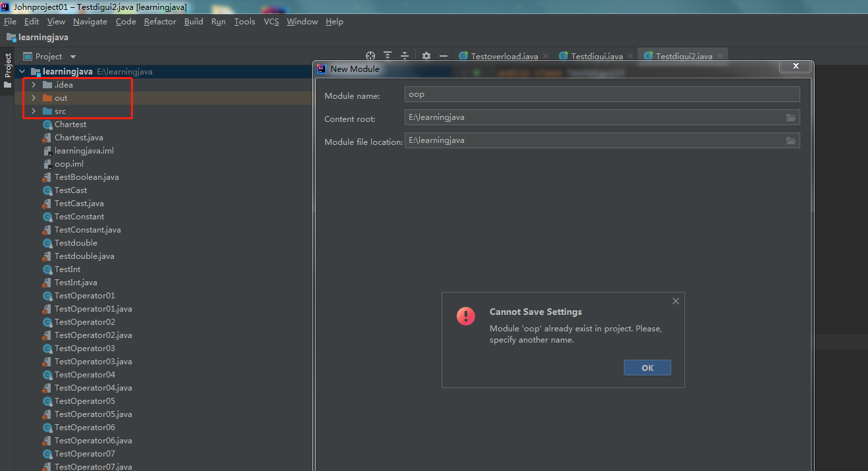Expand the .idea folder

coord(33,85)
